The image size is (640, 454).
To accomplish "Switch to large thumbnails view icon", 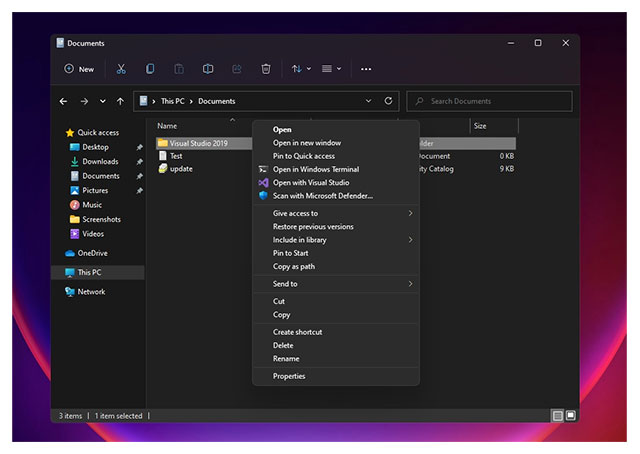I will pyautogui.click(x=571, y=415).
